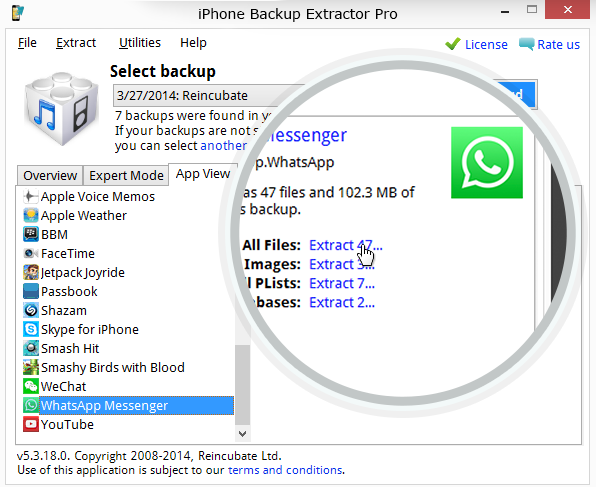Select Smashy Birds with Blood list entry
Image resolution: width=596 pixels, height=487 pixels.
click(113, 368)
